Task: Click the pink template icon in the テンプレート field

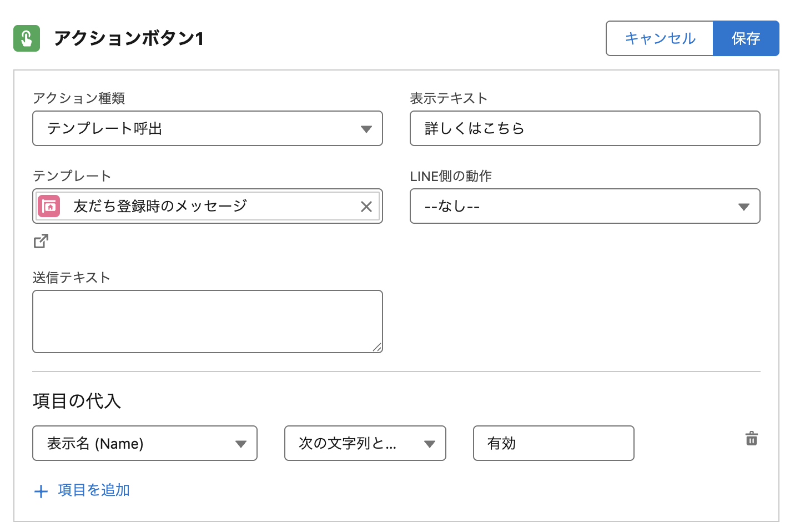Action: [49, 207]
